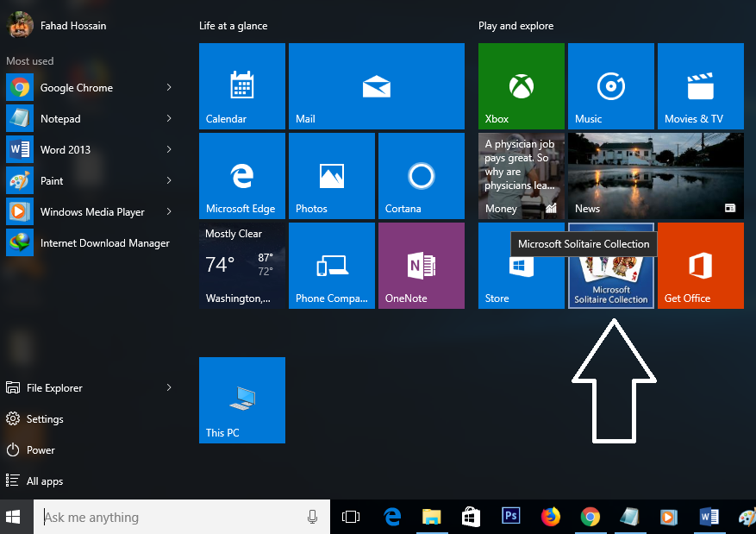The width and height of the screenshot is (756, 534).
Task: Expand File Explorer submenu arrow
Action: 169,388
